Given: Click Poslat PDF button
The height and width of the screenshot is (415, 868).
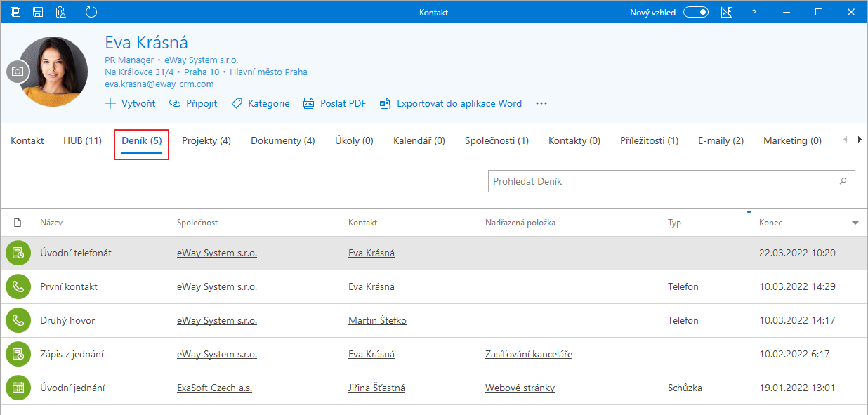Looking at the screenshot, I should click(x=335, y=103).
